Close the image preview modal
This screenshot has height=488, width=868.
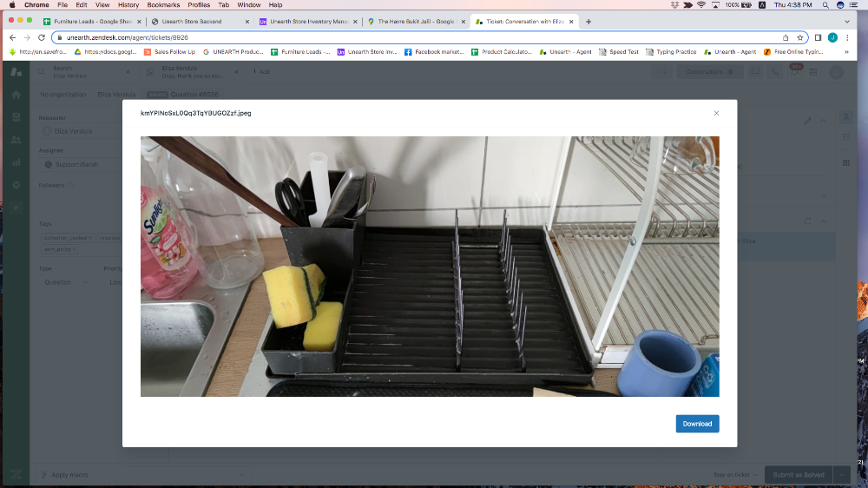pos(716,113)
